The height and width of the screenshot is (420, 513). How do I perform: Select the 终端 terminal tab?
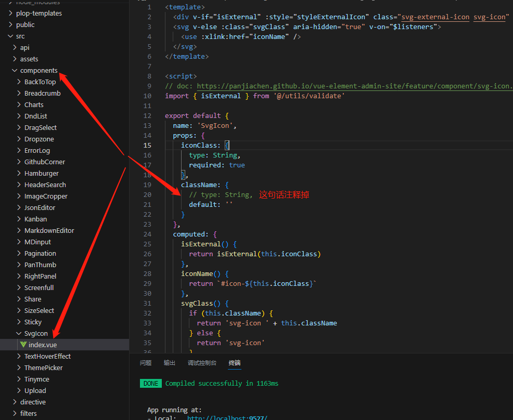click(x=235, y=363)
